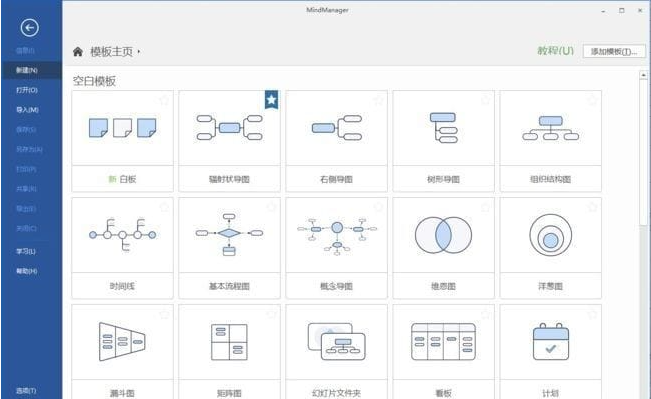The image size is (651, 399).
Task: Expand the arrow next to 模板主页
Action: pyautogui.click(x=139, y=52)
